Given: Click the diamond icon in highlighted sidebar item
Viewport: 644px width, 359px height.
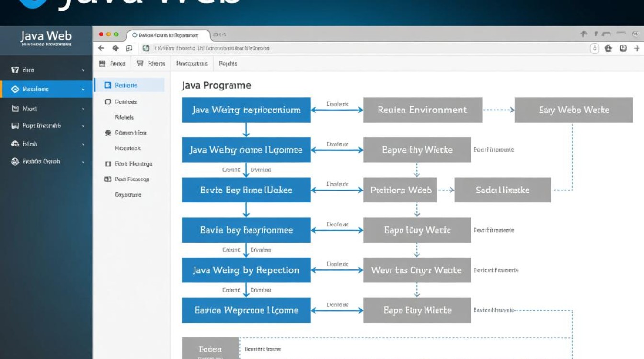Looking at the screenshot, I should click(x=15, y=89).
